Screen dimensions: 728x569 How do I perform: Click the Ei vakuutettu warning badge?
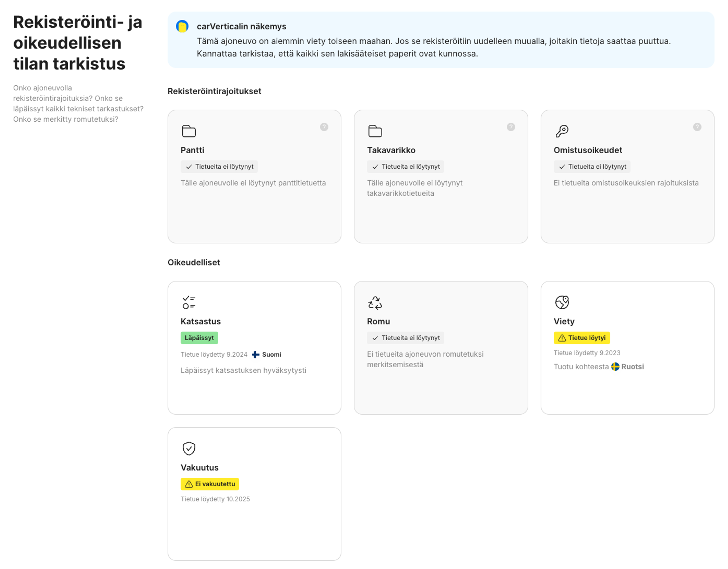pyautogui.click(x=210, y=484)
